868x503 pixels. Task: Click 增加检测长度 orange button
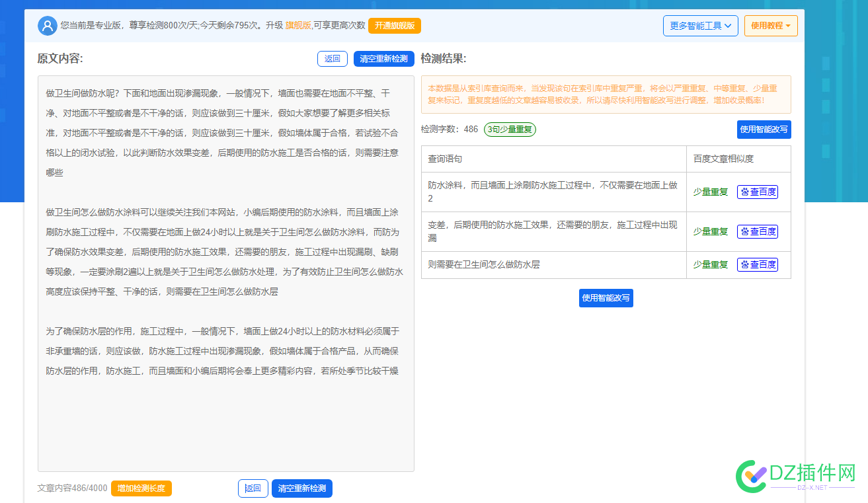coord(141,488)
